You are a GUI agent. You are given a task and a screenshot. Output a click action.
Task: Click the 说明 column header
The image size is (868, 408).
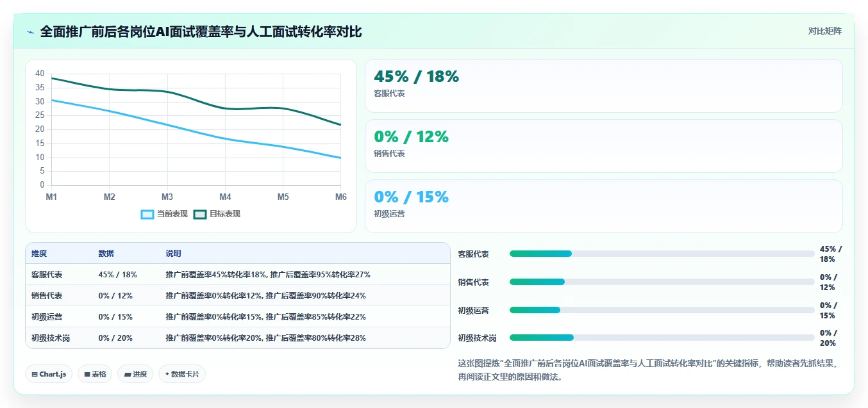point(173,254)
